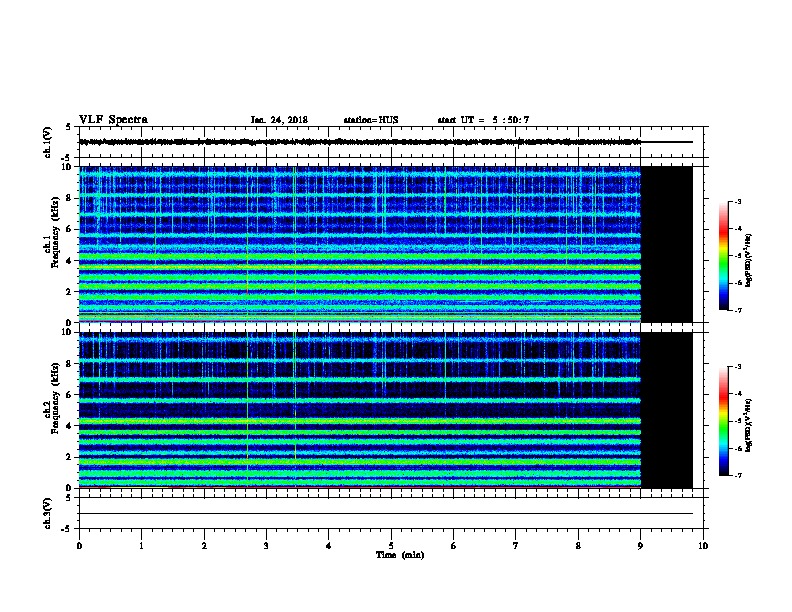792x612 pixels.
Task: Select the "start UT = 5:50:7" header text
Action: (483, 120)
